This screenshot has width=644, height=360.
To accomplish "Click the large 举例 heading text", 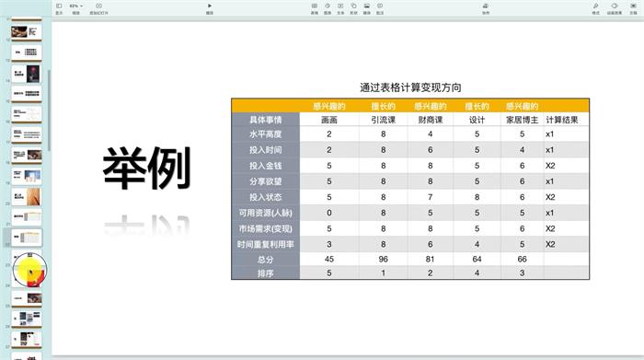I will (x=146, y=168).
